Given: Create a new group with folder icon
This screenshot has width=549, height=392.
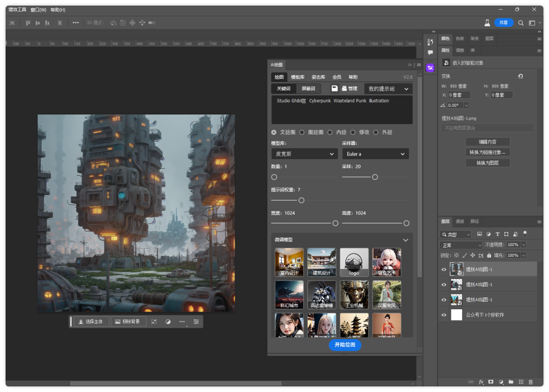Looking at the screenshot, I should pyautogui.click(x=511, y=382).
